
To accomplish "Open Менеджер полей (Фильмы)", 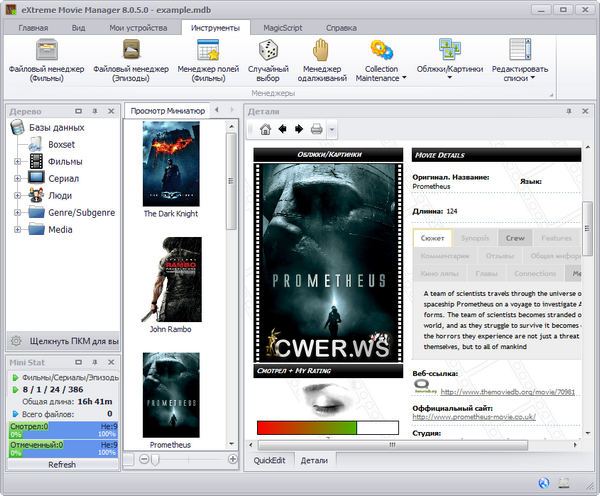I will point(208,60).
